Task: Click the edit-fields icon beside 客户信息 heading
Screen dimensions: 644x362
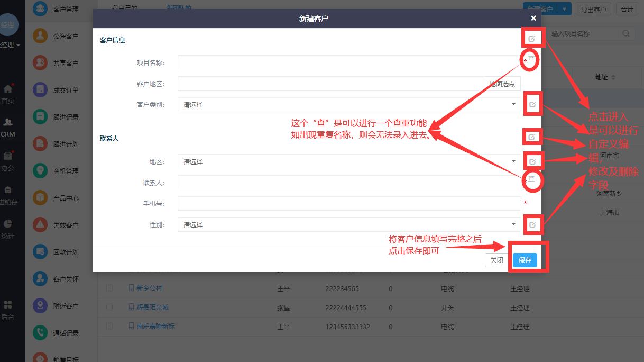Action: point(531,39)
